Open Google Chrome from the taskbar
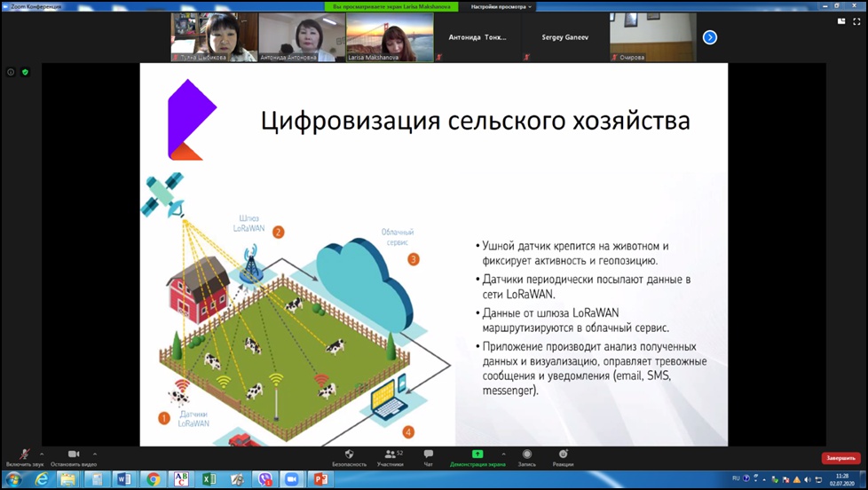 (153, 479)
